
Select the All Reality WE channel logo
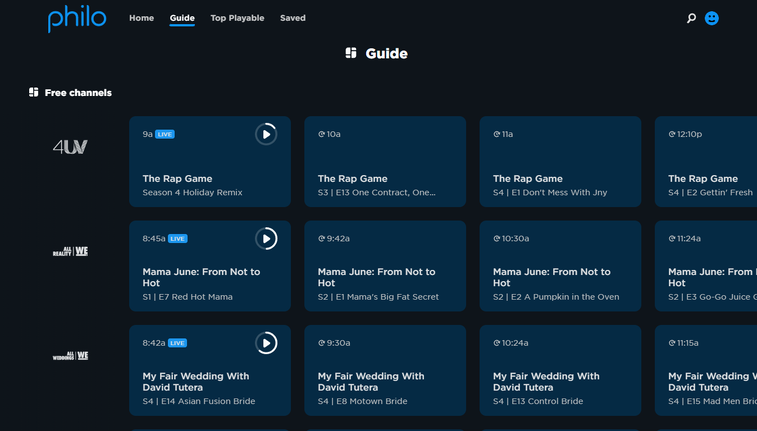70,251
